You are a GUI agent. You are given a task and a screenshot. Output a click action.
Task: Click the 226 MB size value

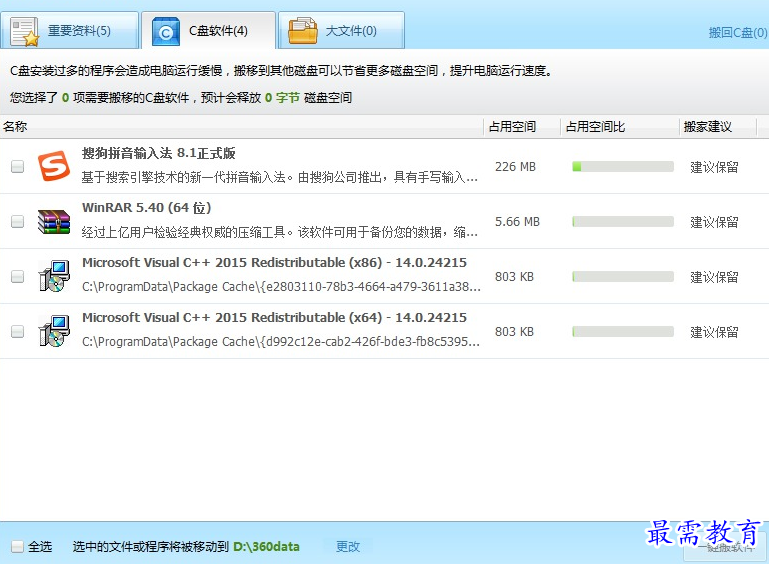[515, 167]
